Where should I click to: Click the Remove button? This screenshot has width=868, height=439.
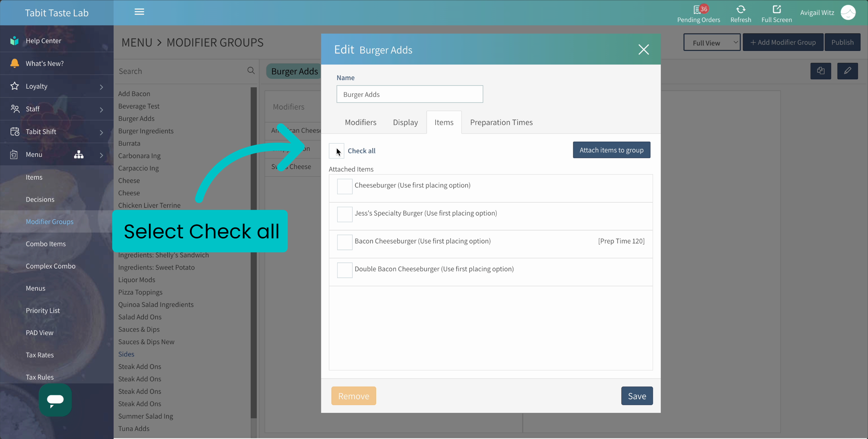353,396
